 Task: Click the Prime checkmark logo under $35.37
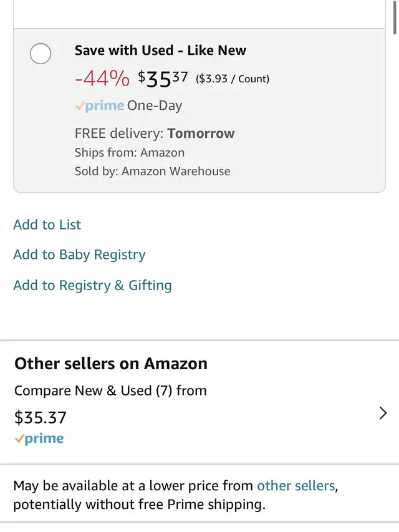pos(39,439)
